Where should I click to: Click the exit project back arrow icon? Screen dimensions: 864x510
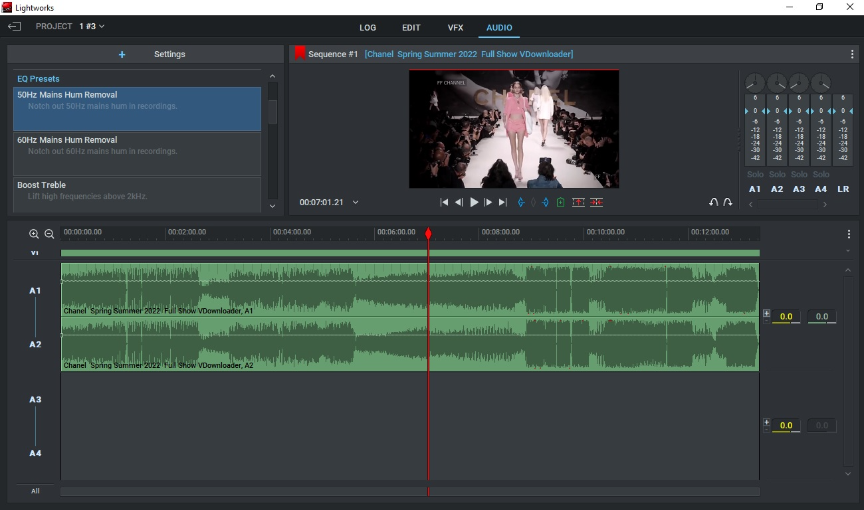point(14,26)
